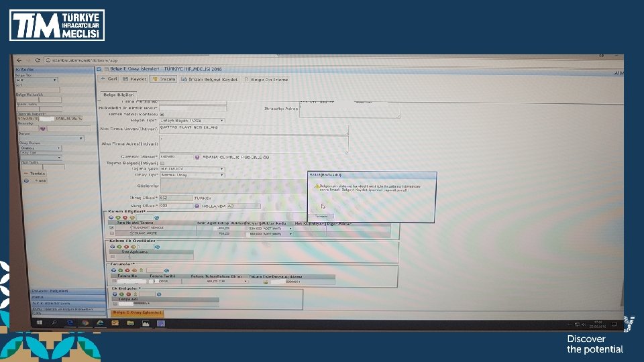Click the Belge Ön İzleme button

point(266,80)
